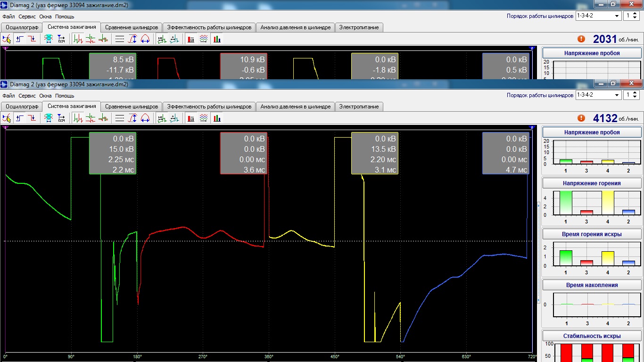This screenshot has height=362, width=644.
Task: Click the Напряжение горения panel header
Action: point(592,183)
